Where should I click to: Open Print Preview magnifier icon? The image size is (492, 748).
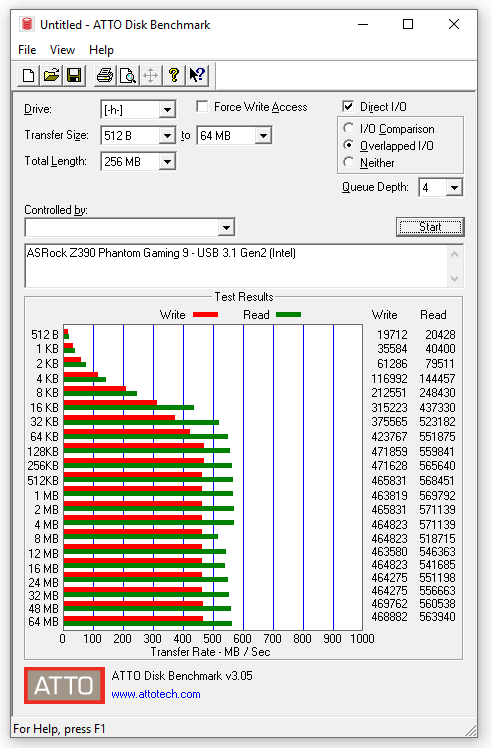click(x=127, y=75)
